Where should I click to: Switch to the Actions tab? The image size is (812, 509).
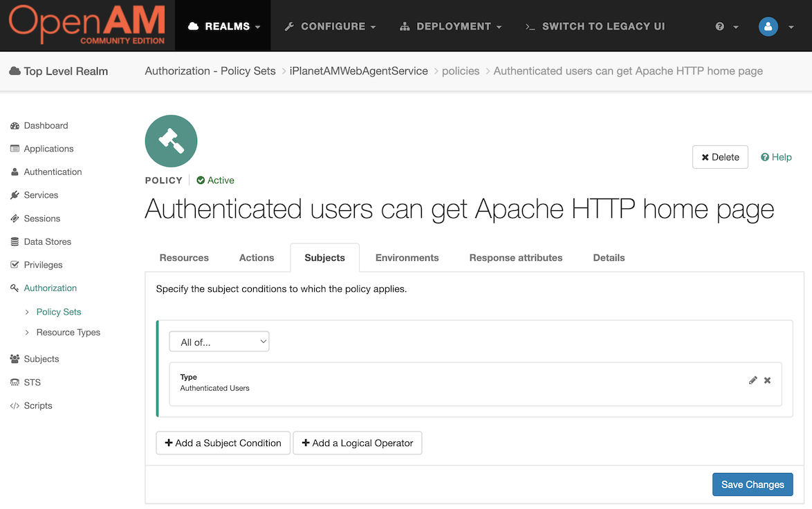point(257,258)
